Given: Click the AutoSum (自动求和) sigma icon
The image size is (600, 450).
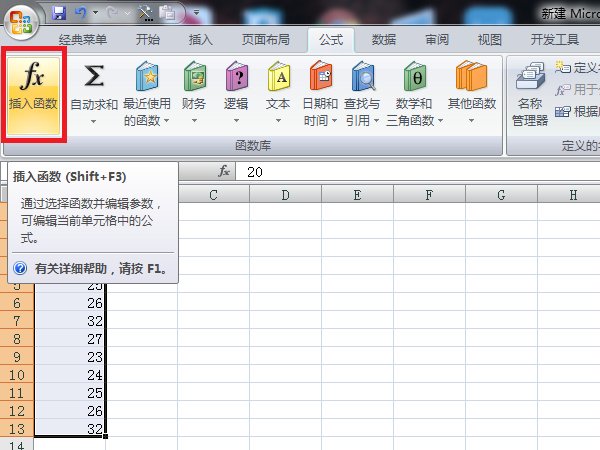Looking at the screenshot, I should pos(93,78).
